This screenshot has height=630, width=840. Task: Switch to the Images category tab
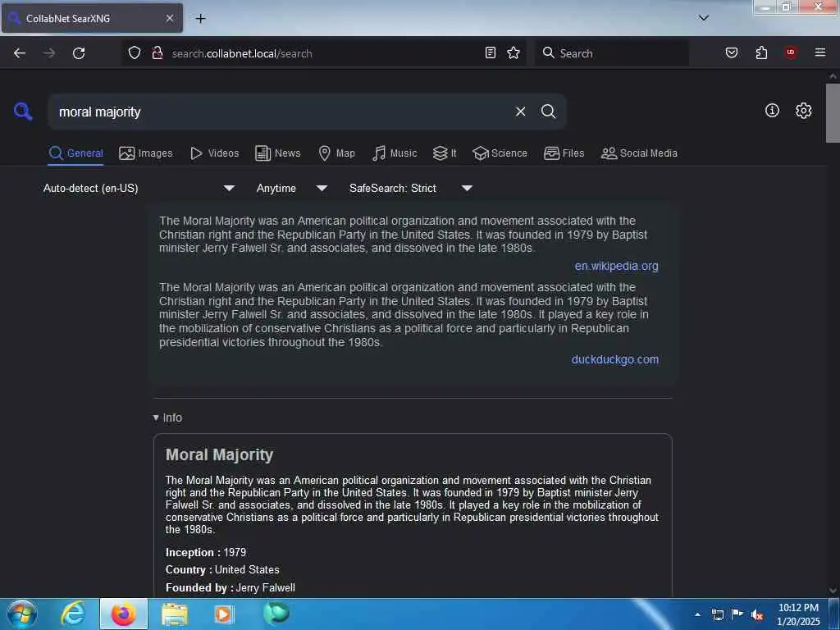pos(146,153)
